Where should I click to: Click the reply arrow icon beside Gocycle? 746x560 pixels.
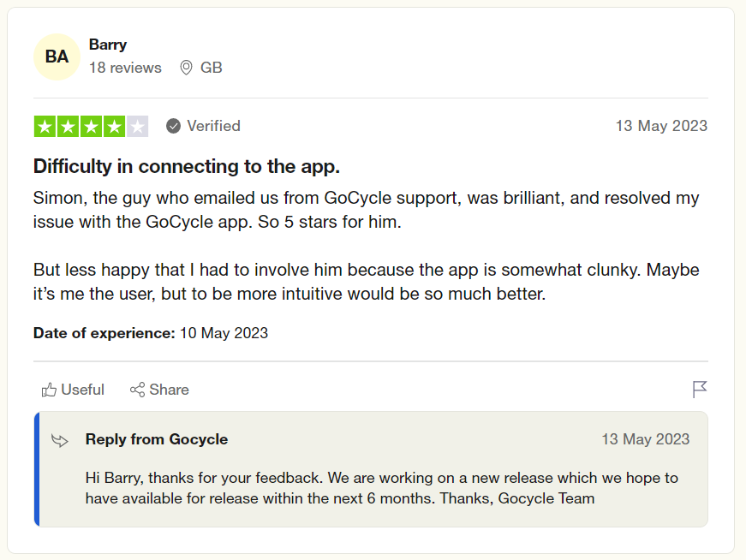point(60,440)
